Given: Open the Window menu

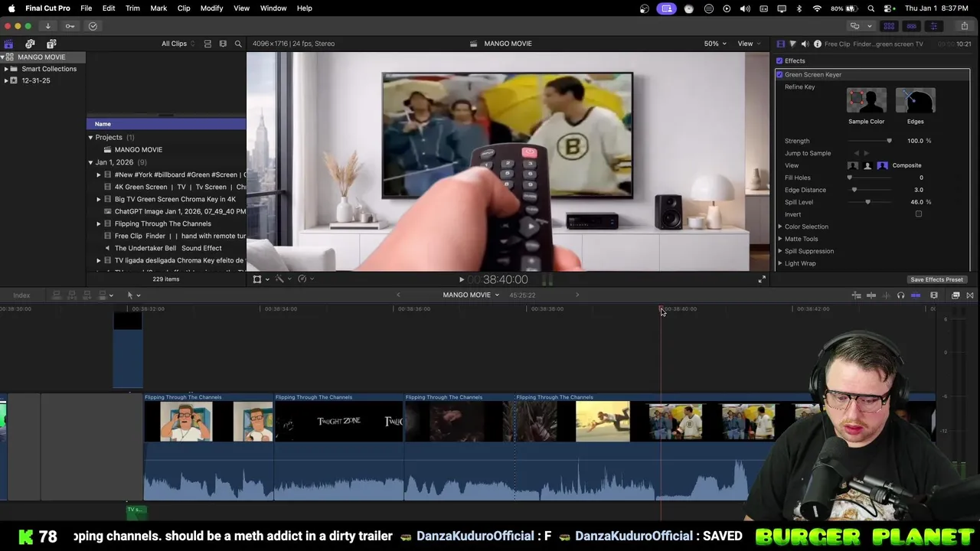Looking at the screenshot, I should click(273, 8).
